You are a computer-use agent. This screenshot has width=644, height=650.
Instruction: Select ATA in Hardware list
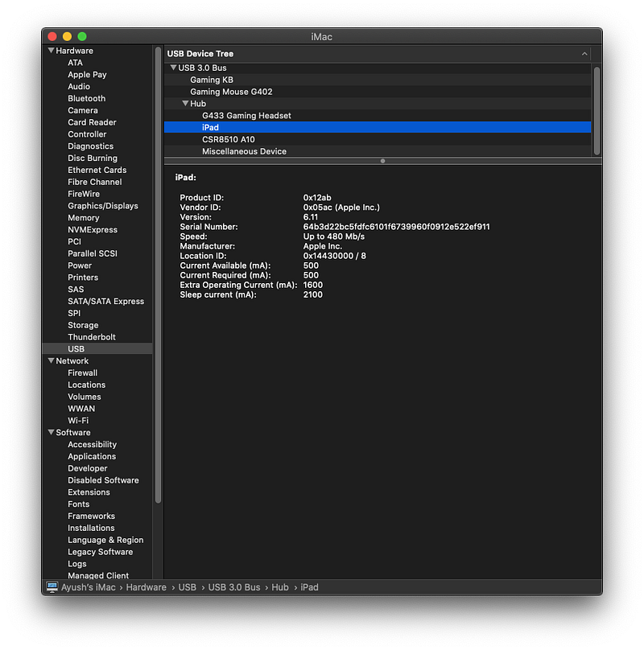click(75, 63)
